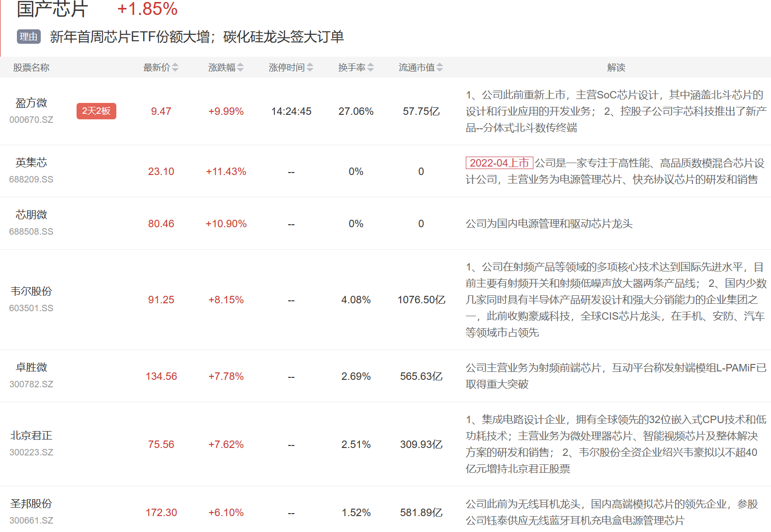Click change value +10.90%
The width and height of the screenshot is (771, 532).
click(226, 224)
